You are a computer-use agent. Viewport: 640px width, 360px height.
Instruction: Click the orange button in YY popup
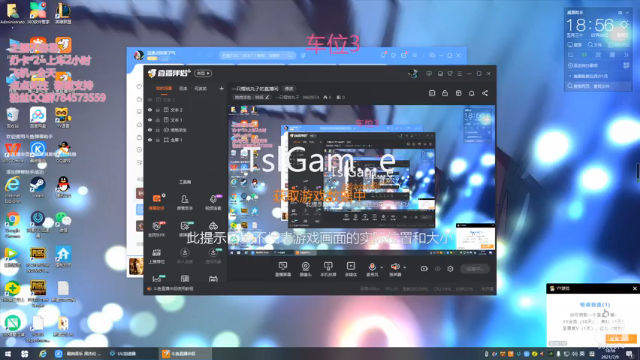point(620,338)
